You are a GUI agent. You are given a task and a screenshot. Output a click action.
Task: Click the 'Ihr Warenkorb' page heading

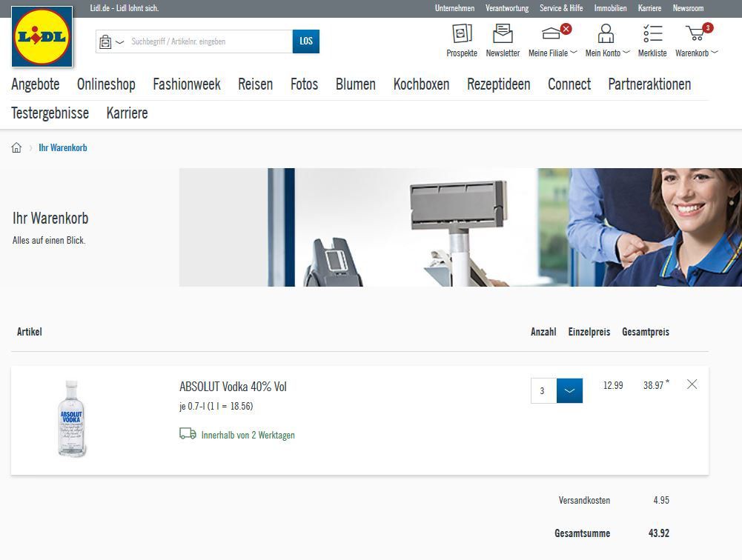[50, 218]
